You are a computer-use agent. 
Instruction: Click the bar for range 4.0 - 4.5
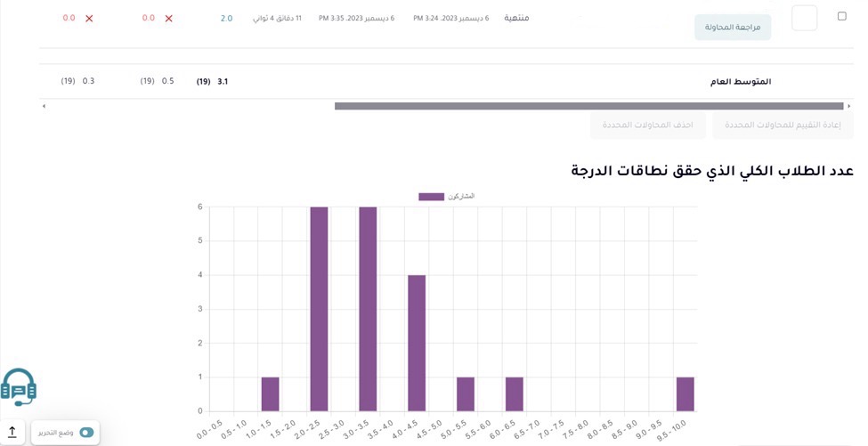(x=417, y=343)
